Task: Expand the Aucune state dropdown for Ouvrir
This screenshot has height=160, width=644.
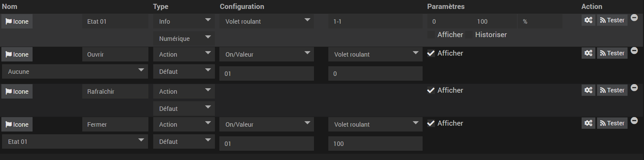Action: point(75,71)
